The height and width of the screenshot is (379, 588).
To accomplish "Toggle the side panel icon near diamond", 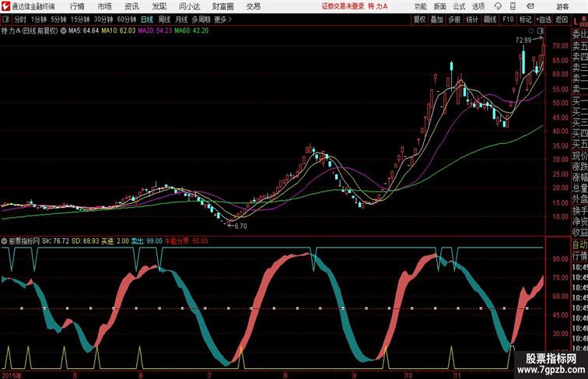I will point(541,30).
